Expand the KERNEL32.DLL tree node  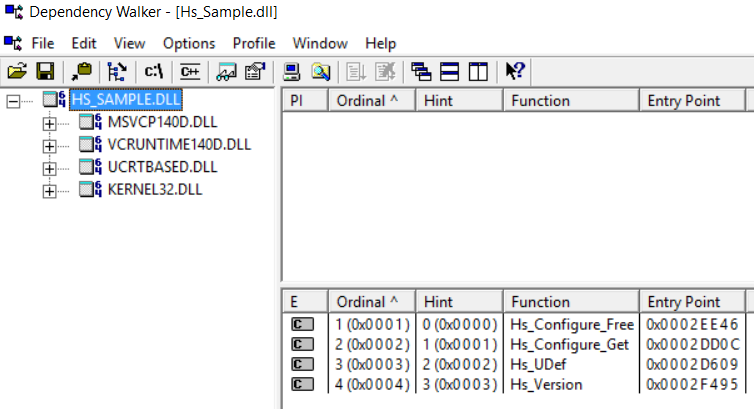pyautogui.click(x=49, y=191)
